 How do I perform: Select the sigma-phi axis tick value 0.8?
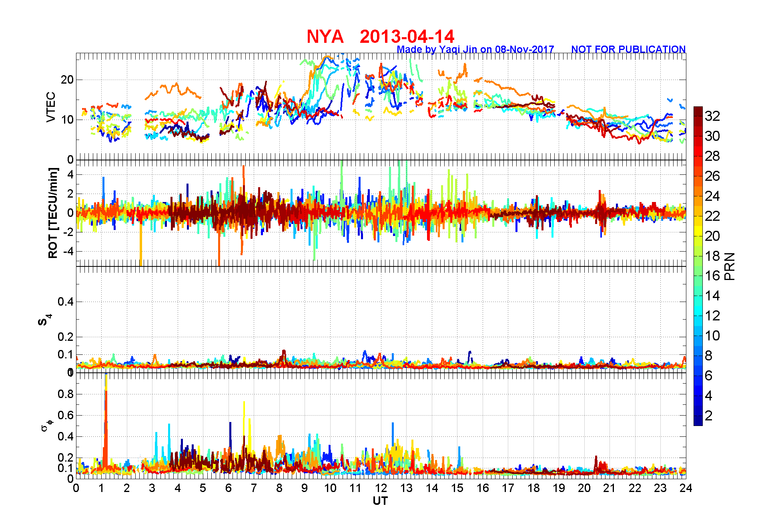66,394
